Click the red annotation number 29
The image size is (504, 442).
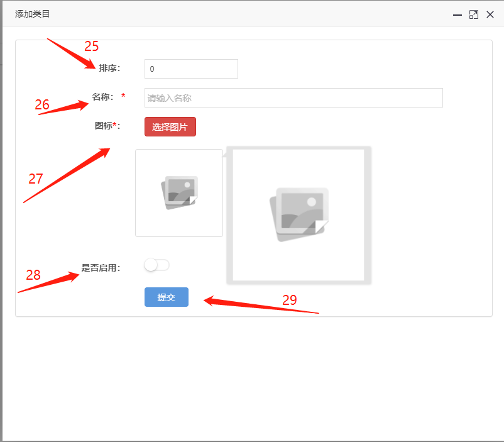click(289, 300)
